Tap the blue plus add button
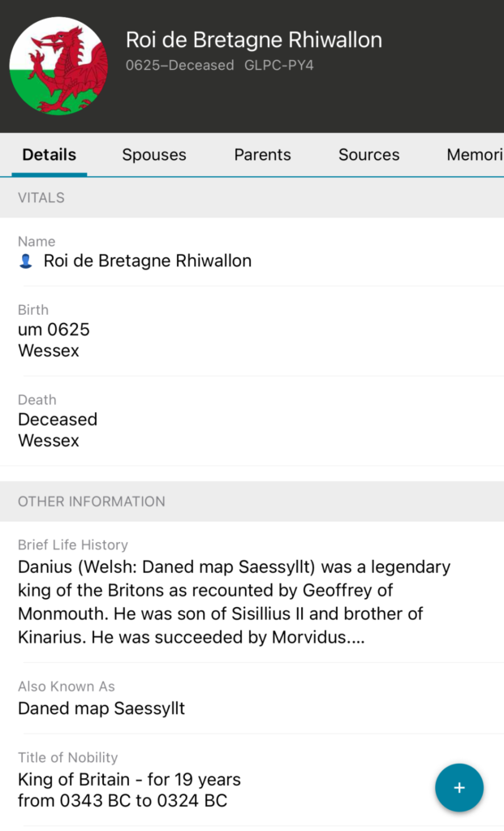 click(x=459, y=788)
